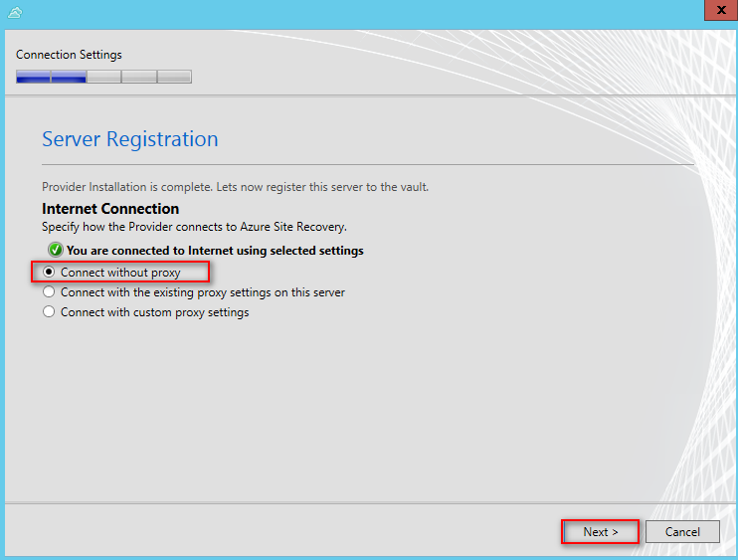This screenshot has height=560, width=738.
Task: Click the third empty progress step segment
Action: (104, 77)
